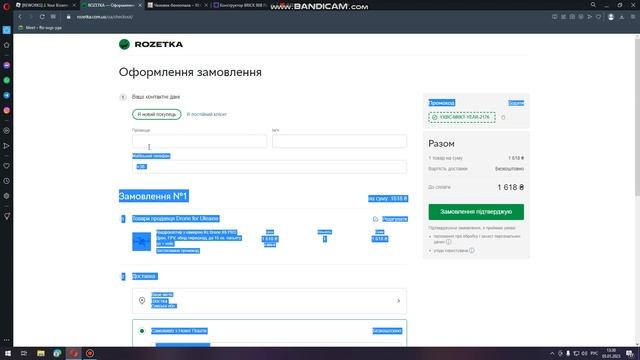The height and width of the screenshot is (360, 640).
Task: Click into the surname input field
Action: point(199,141)
